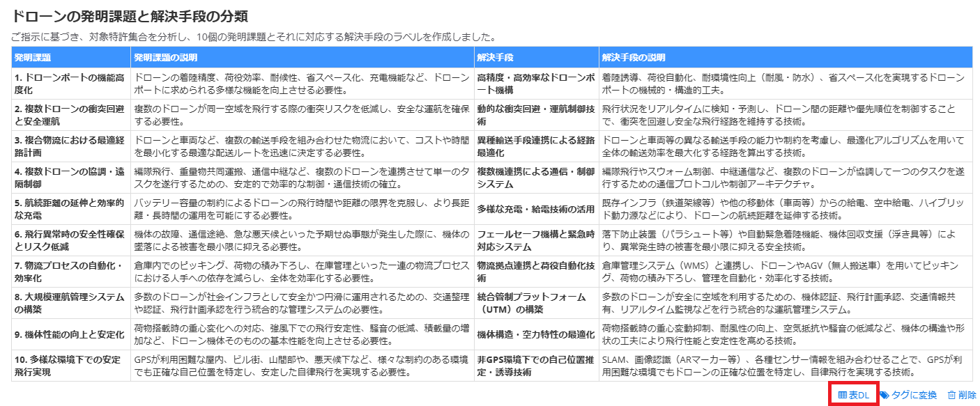Select the 複合物流における最適経路計画 cell

click(x=70, y=146)
